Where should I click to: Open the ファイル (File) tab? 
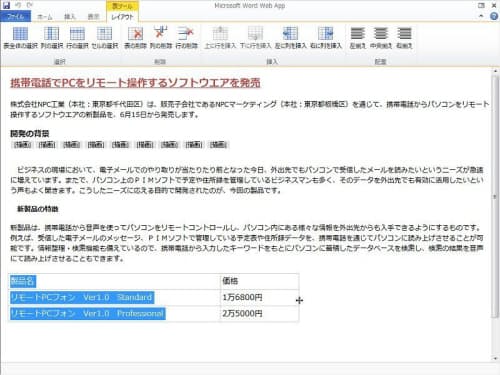point(15,16)
